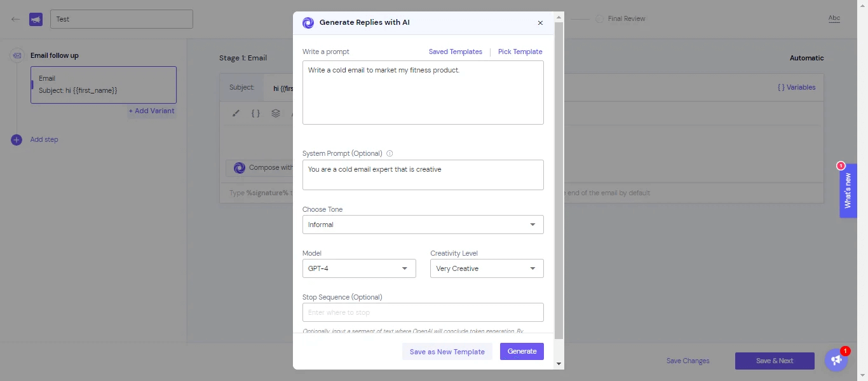Image resolution: width=868 pixels, height=381 pixels.
Task: Close the Generate Replies with AI dialog
Action: point(540,23)
